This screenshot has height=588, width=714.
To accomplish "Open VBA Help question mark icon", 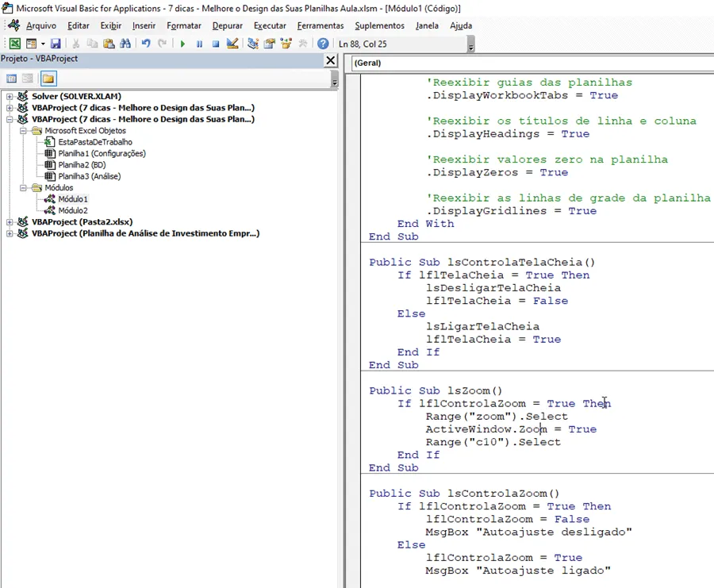I will 323,44.
